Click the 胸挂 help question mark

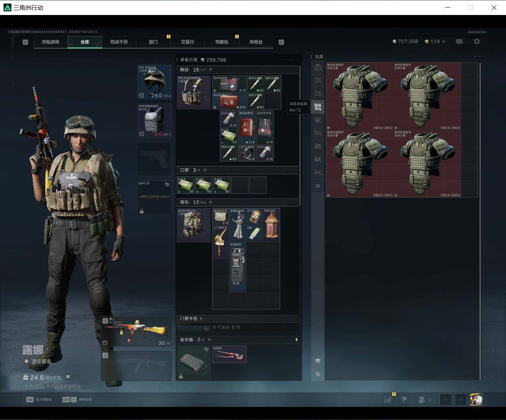click(210, 70)
